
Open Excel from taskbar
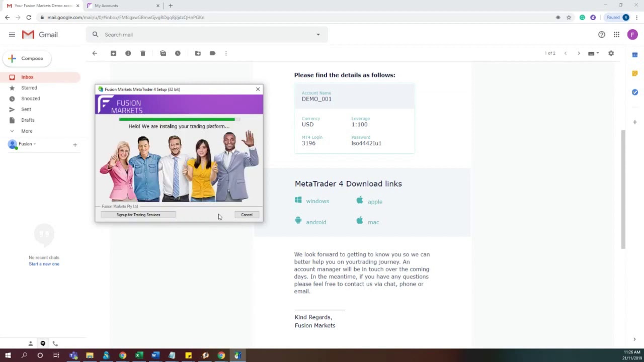click(139, 355)
